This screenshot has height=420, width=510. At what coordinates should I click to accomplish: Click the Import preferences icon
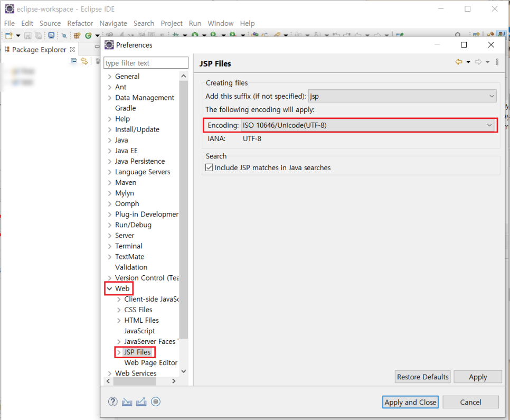pos(127,402)
